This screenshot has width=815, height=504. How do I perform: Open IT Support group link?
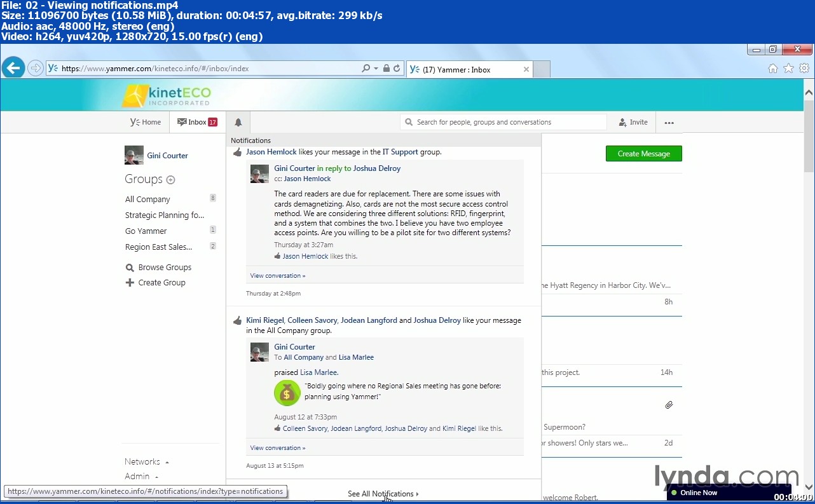(400, 152)
